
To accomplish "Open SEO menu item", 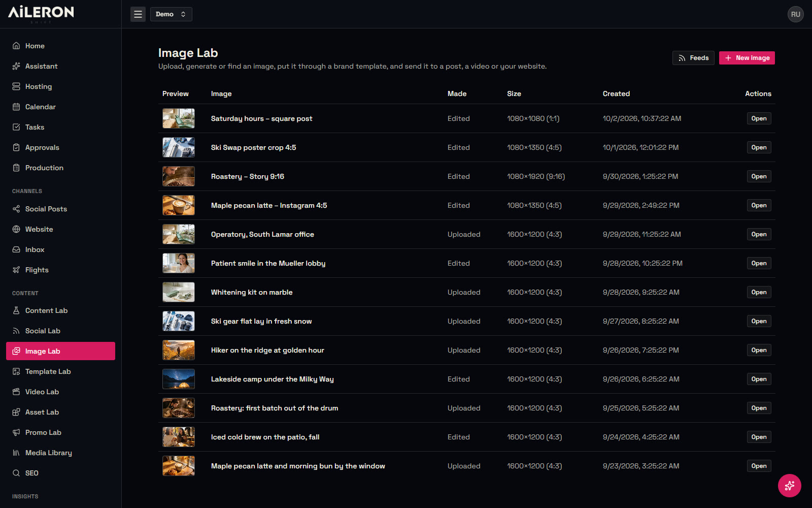I will [60, 473].
